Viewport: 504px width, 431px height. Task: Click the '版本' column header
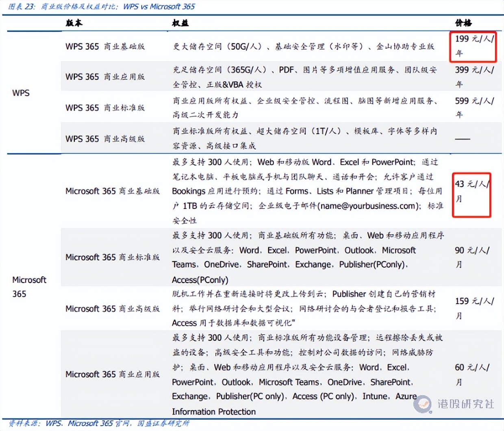(x=74, y=23)
